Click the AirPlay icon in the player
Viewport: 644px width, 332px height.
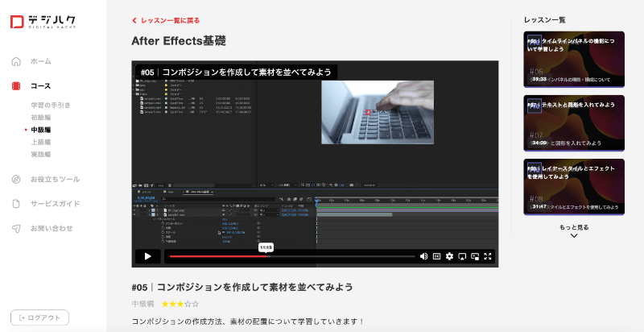[463, 256]
